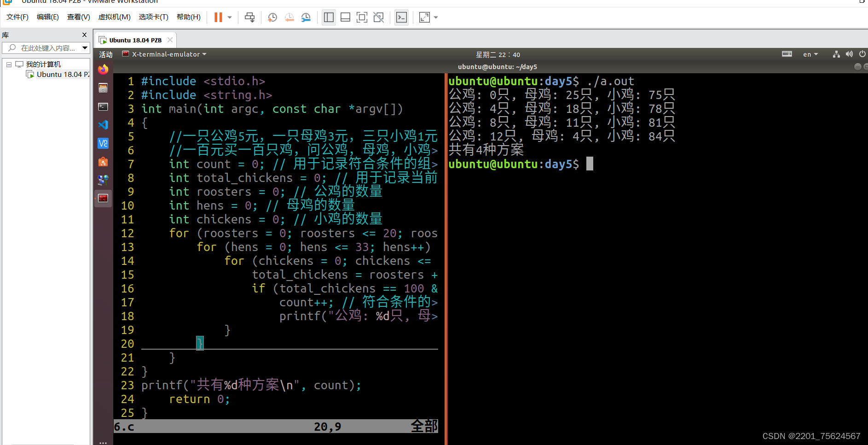Viewport: 868px width, 445px height.
Task: Click the output row 公鸡: 8只
Action: coord(562,122)
